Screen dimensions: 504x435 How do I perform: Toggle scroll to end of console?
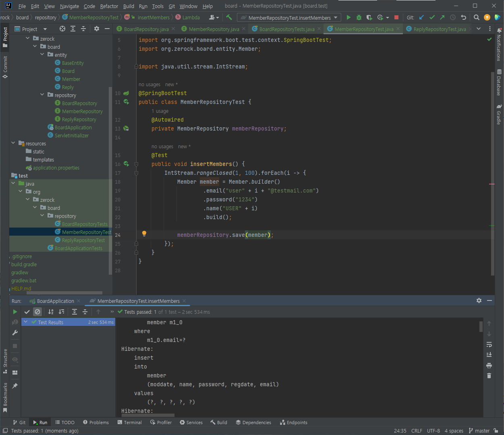(489, 355)
